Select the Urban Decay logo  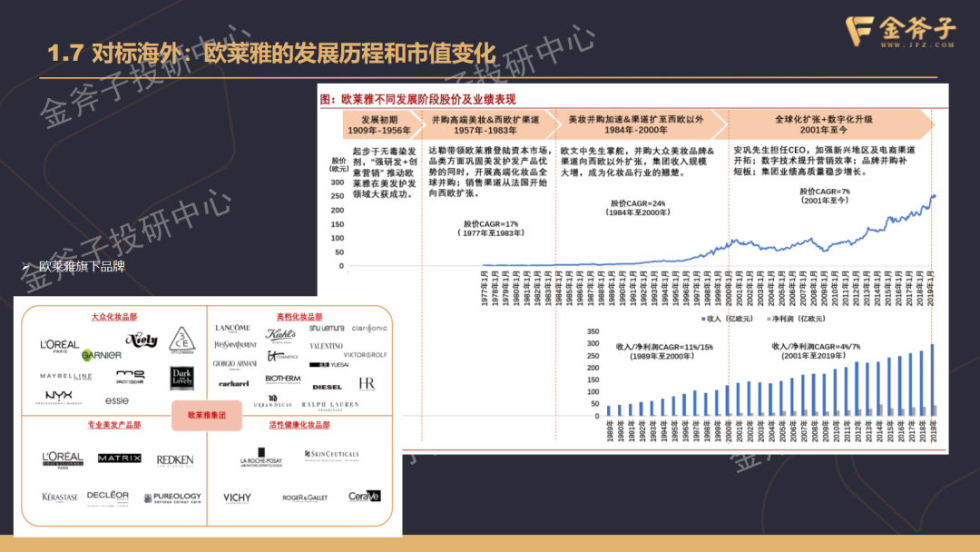point(273,401)
